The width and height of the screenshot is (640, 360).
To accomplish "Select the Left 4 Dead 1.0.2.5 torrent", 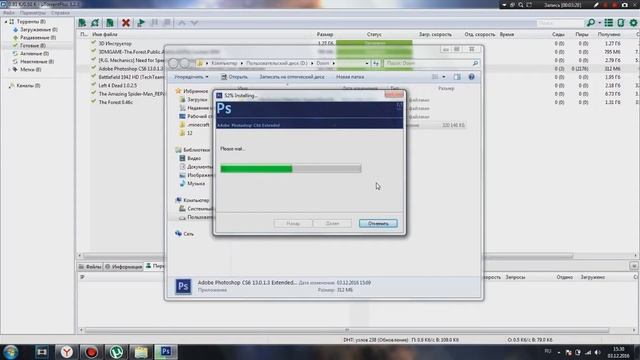I will click(118, 85).
